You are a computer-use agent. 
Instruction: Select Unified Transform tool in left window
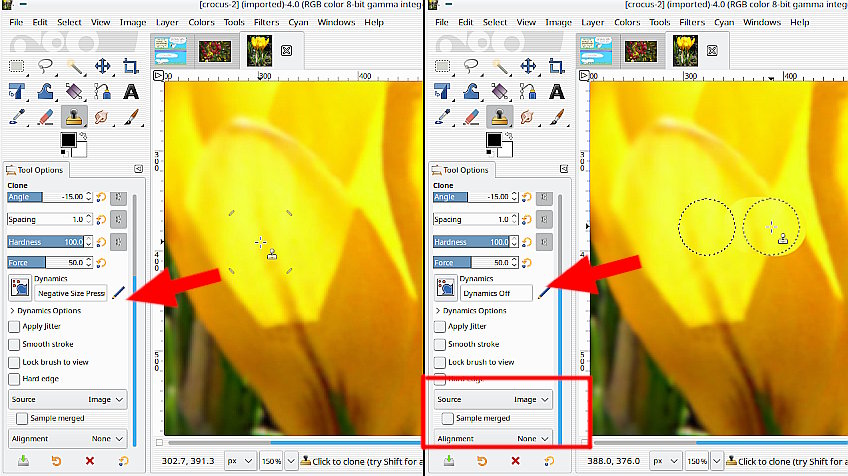(x=17, y=92)
